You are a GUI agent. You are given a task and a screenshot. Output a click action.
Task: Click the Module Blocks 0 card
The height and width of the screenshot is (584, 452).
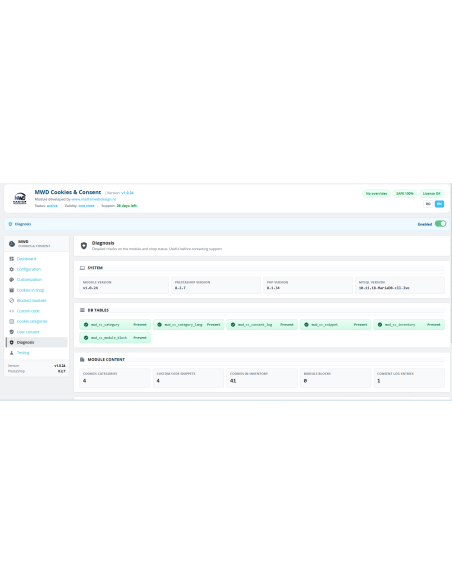[x=335, y=378]
